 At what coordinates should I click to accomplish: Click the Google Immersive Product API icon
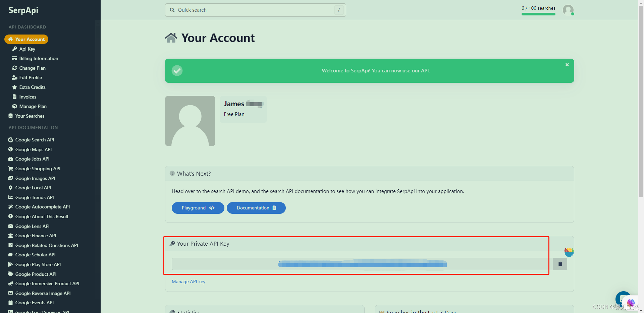tap(10, 284)
